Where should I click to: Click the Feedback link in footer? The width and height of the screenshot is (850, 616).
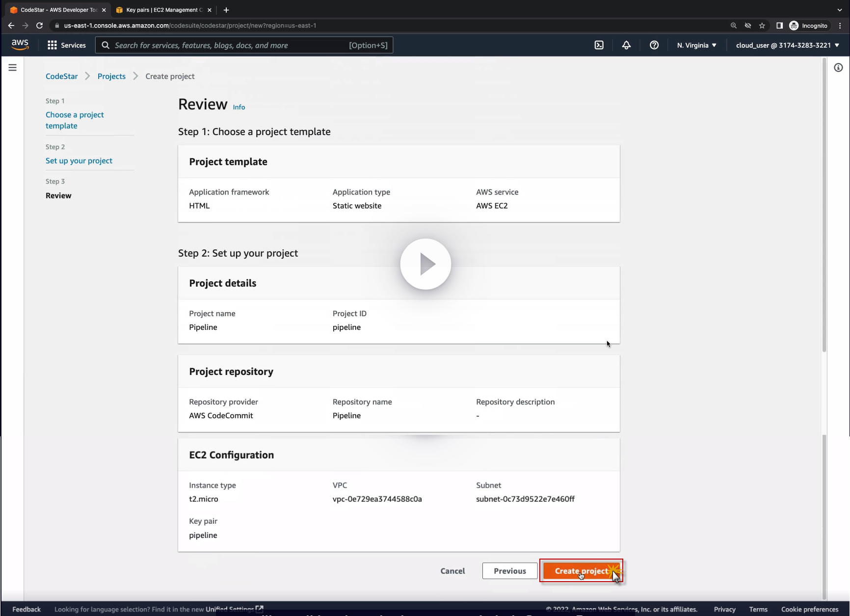coord(27,609)
